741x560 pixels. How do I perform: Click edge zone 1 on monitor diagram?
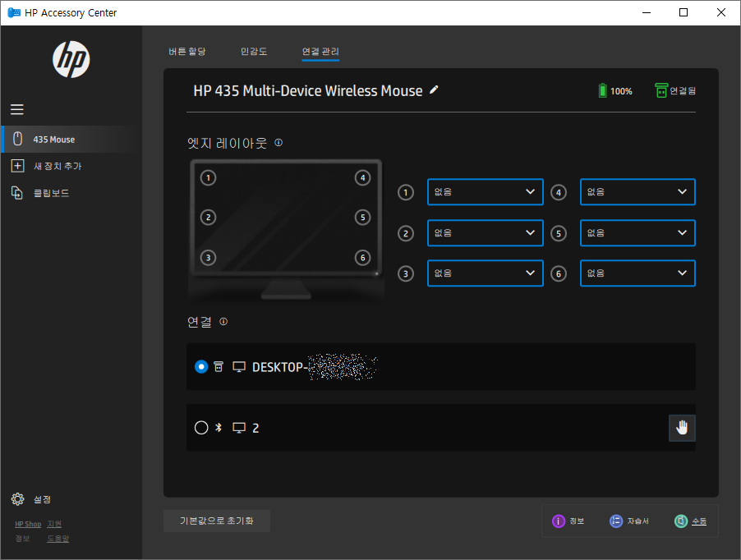pos(209,178)
